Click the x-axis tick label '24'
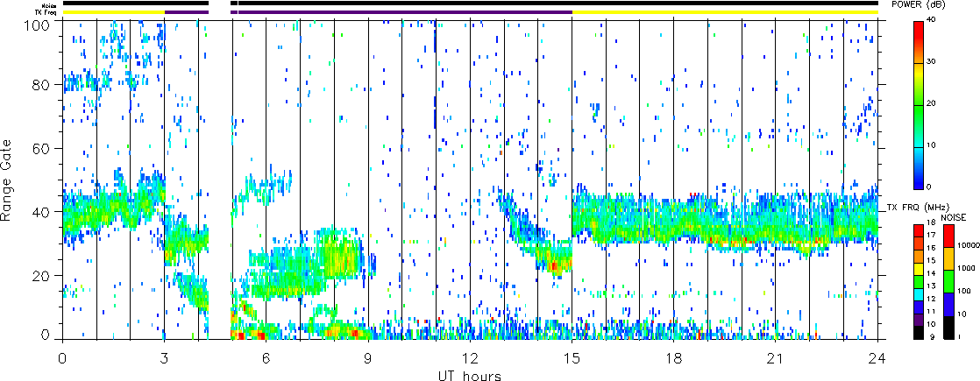Viewport: 980px width, 381px height. [877, 357]
